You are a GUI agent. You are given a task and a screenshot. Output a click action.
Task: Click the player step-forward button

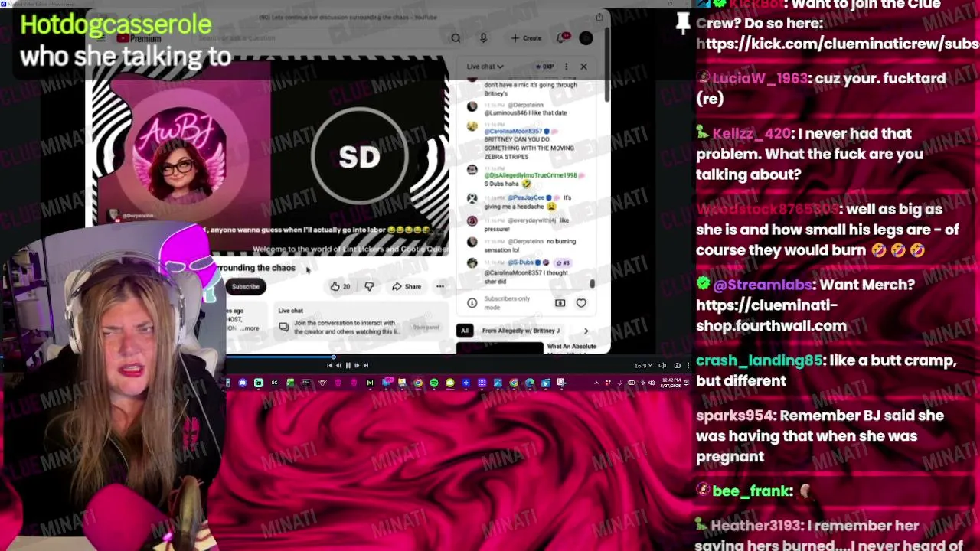click(357, 366)
